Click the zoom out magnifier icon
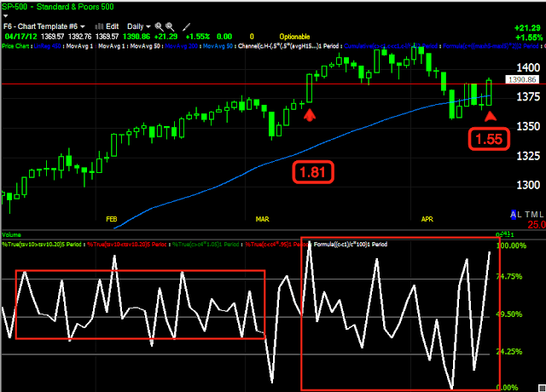Image resolution: width=546 pixels, height=392 pixels. pos(170,26)
